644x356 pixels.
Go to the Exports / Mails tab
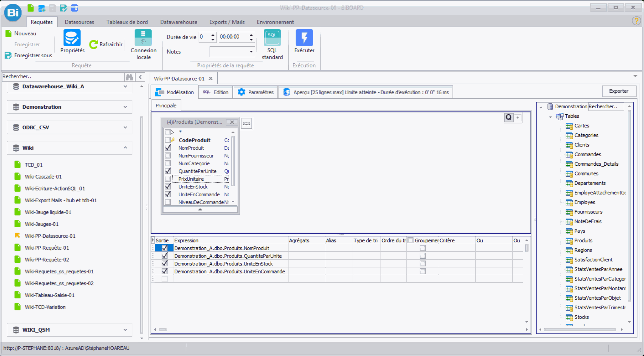(x=227, y=22)
